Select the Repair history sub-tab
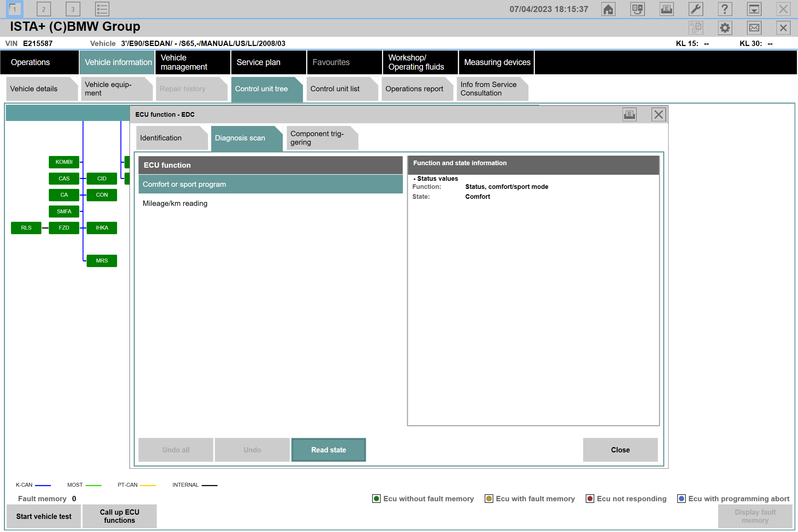Screen dimensions: 798x532 pos(192,89)
